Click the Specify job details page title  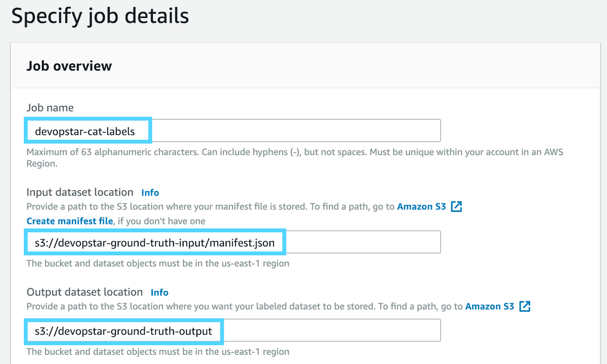click(x=100, y=16)
